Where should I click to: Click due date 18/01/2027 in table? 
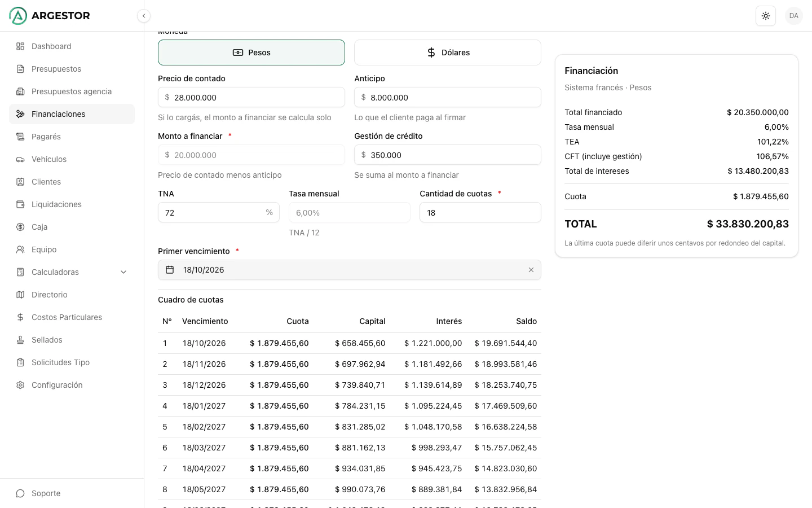204,406
